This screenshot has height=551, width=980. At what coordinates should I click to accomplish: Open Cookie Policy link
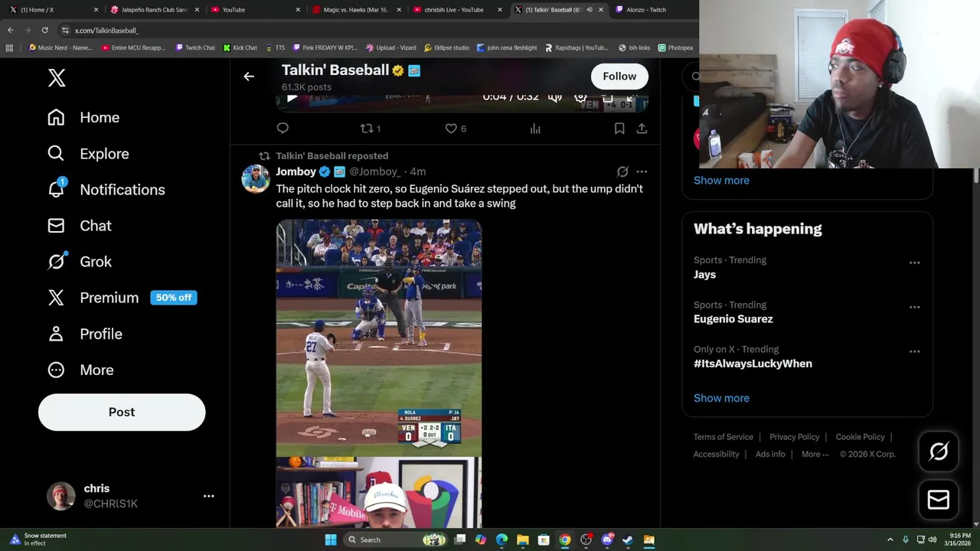pos(860,437)
